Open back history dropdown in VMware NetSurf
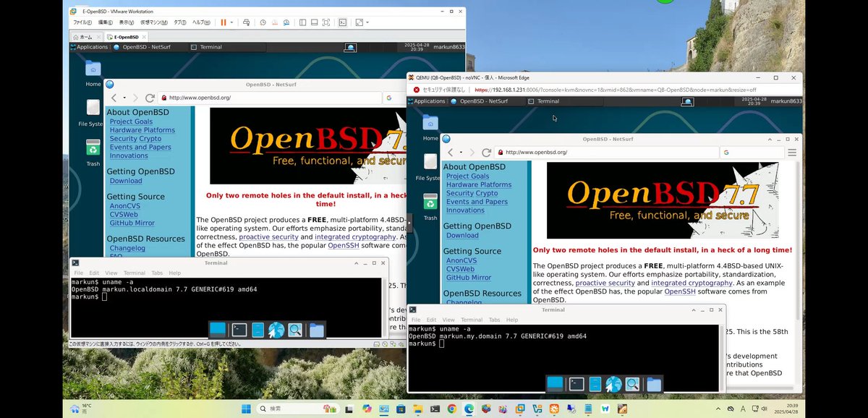 click(124, 98)
